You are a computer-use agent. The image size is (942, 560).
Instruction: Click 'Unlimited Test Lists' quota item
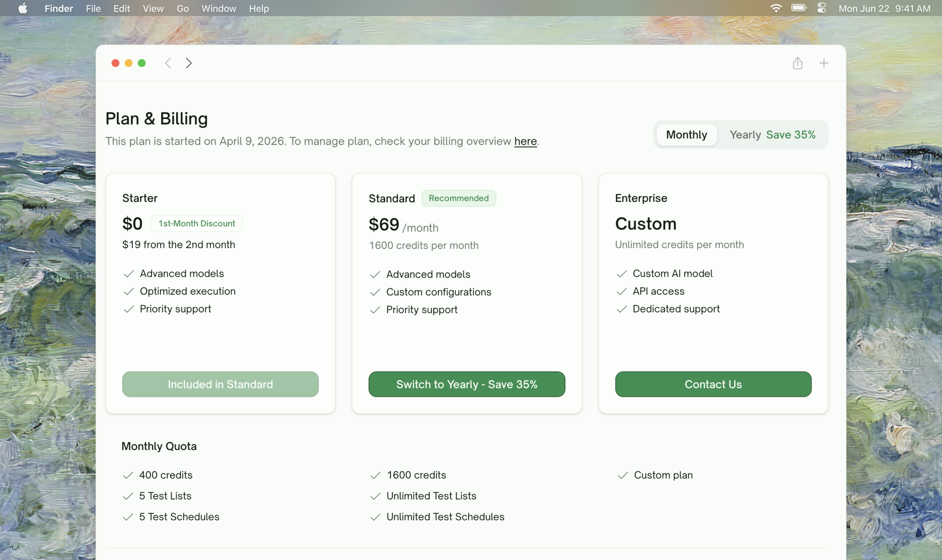tap(431, 496)
